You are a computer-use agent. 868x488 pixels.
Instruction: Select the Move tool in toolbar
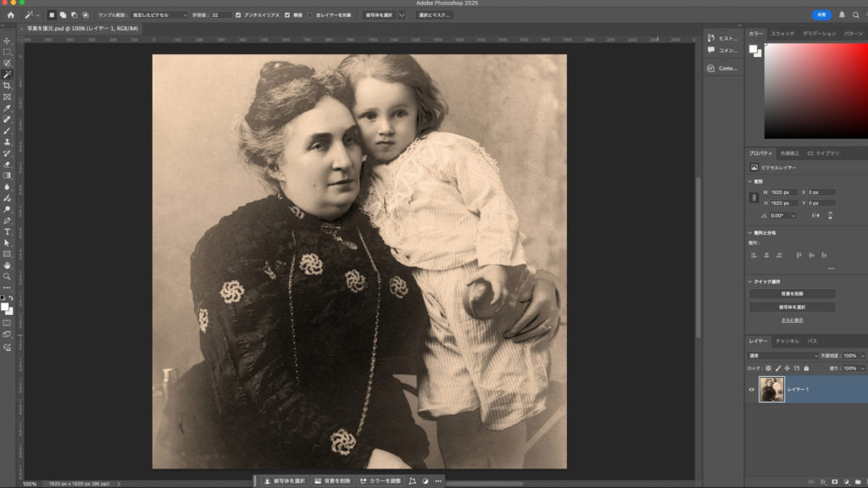(x=7, y=41)
